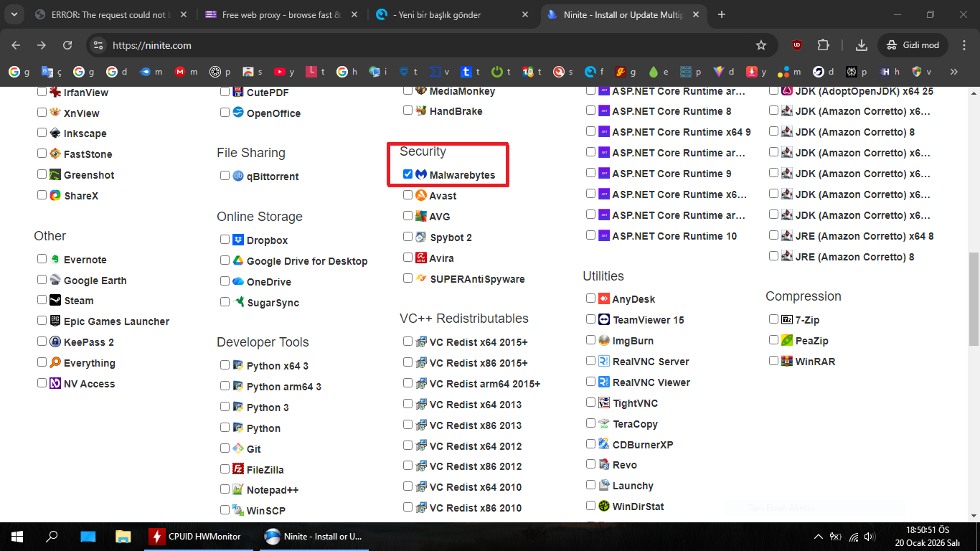980x551 pixels.
Task: Switch to the Free web proxy tab
Action: point(281,15)
